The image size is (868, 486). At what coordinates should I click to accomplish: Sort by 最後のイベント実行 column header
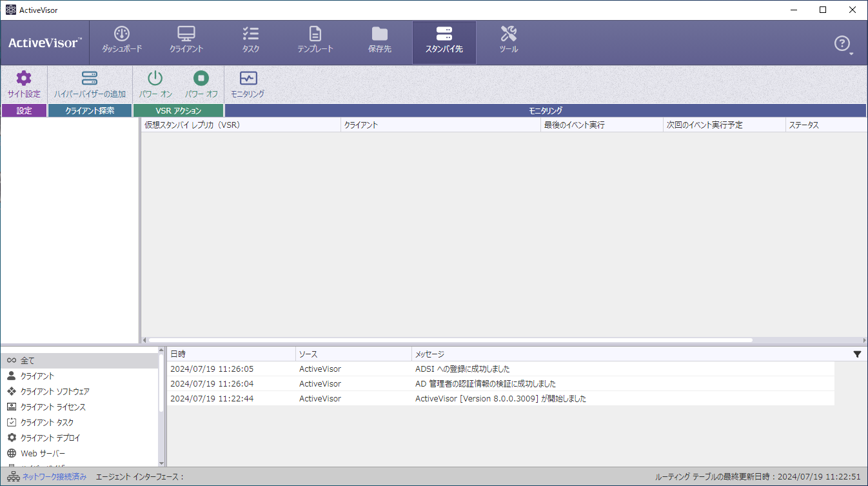[x=602, y=125]
